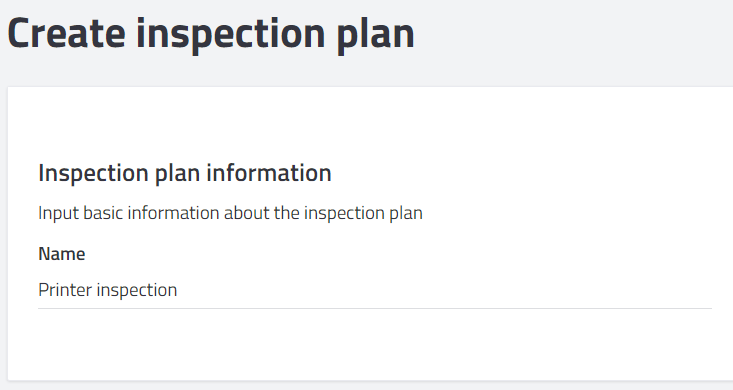
Task: Click the underline beneath the Name field
Action: (x=374, y=308)
